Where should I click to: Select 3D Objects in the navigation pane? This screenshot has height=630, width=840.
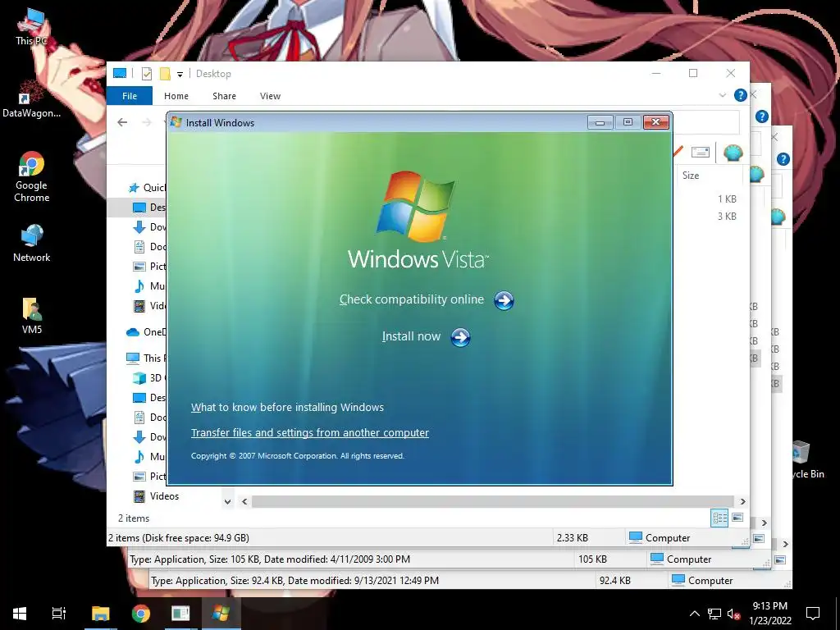pyautogui.click(x=149, y=378)
